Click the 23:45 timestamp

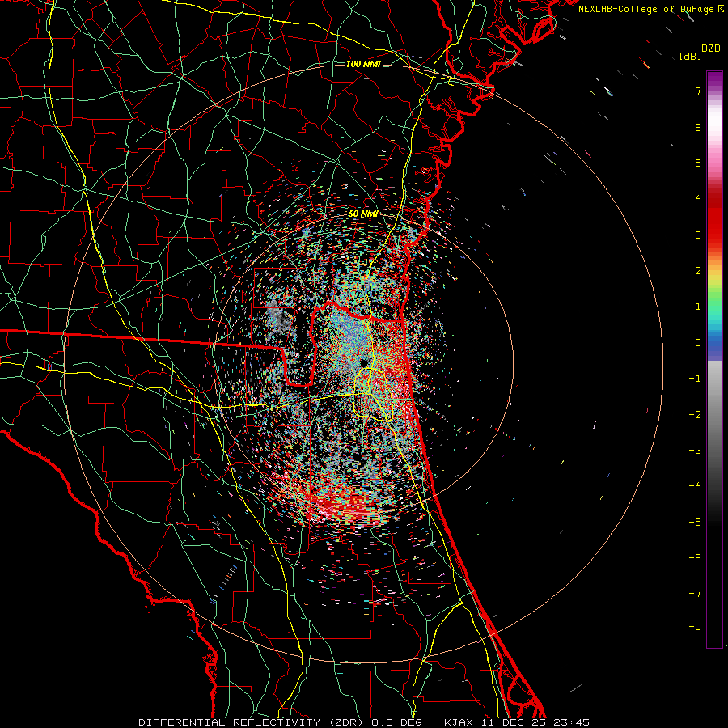(571, 722)
